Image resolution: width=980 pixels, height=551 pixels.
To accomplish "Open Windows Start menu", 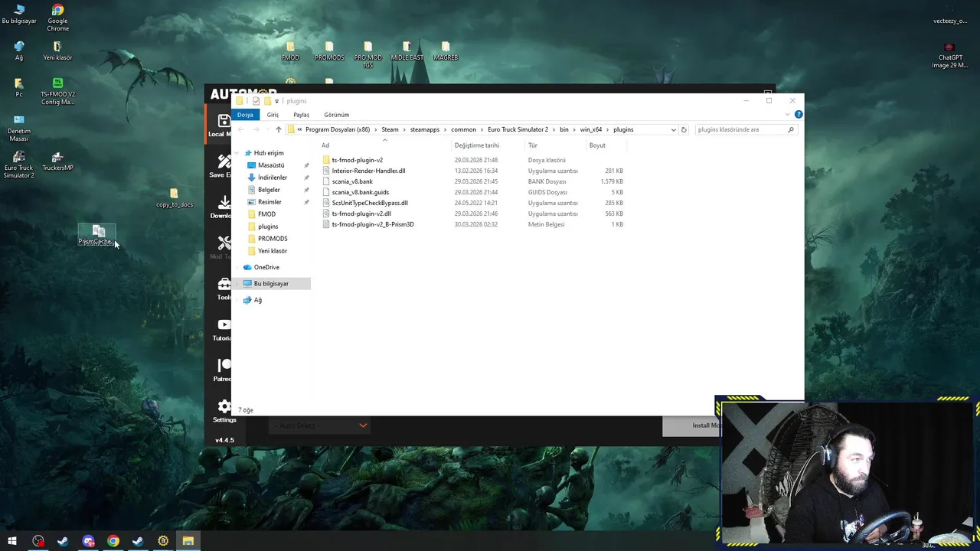I will (x=12, y=541).
